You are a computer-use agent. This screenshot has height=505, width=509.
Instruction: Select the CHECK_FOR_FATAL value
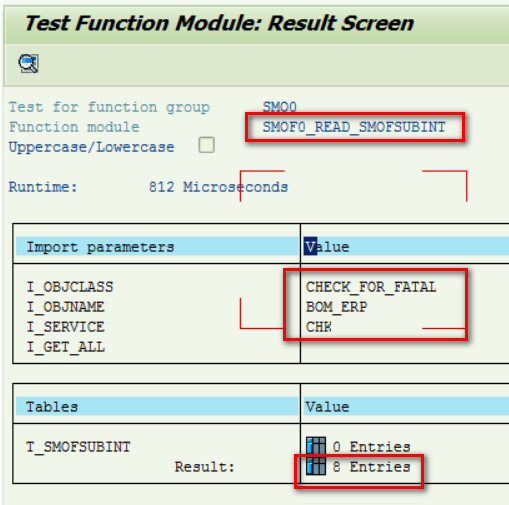coord(371,287)
